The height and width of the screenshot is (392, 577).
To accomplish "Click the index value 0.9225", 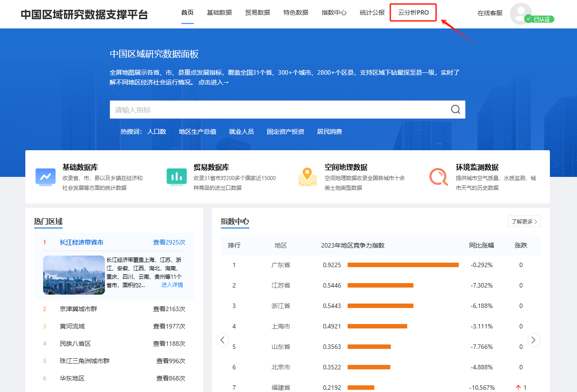I will click(332, 265).
